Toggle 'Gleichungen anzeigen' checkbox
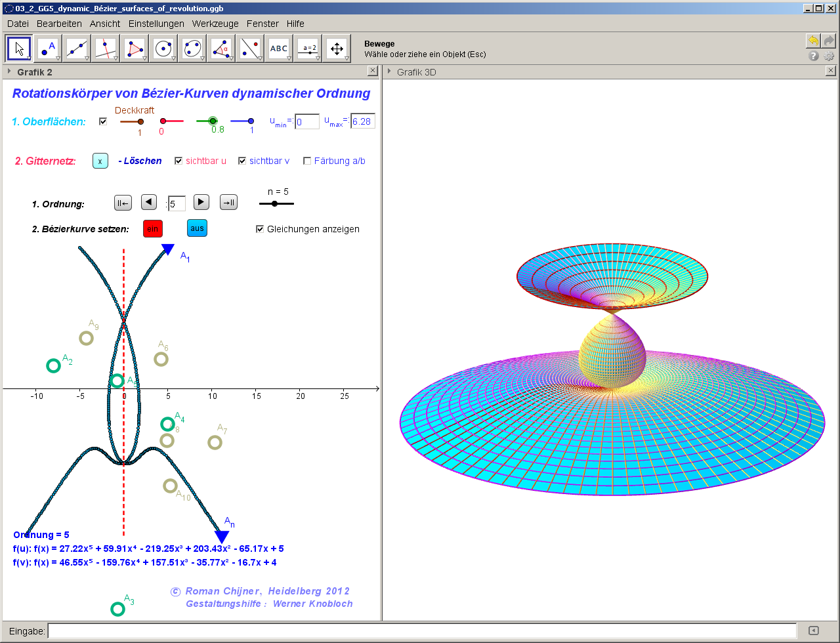 261,229
